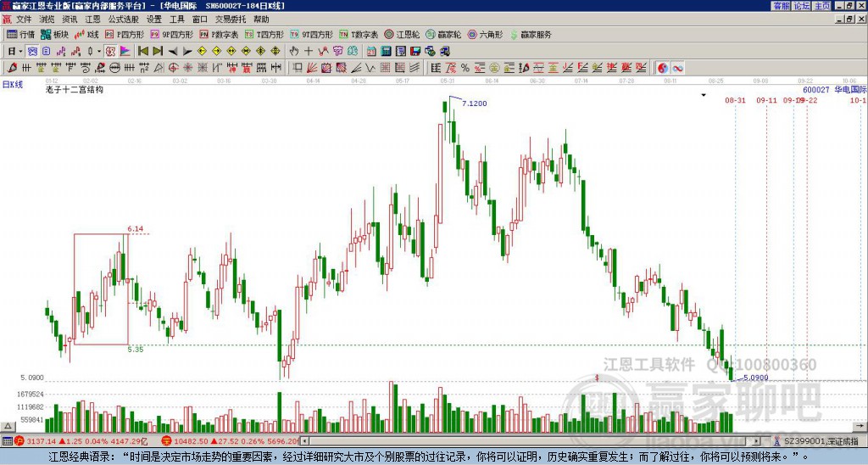Click the up-triangle button beside volume pane
The height and width of the screenshot is (465, 868).
8,427
